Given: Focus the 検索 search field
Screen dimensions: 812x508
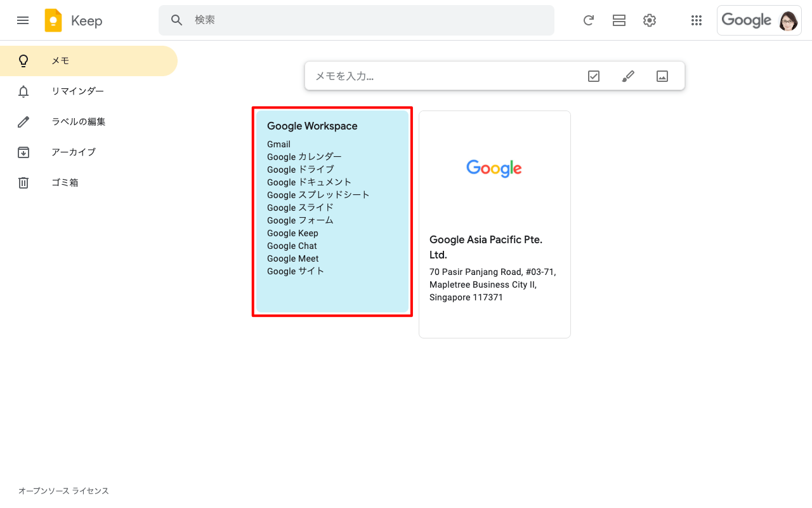Looking at the screenshot, I should 356,20.
